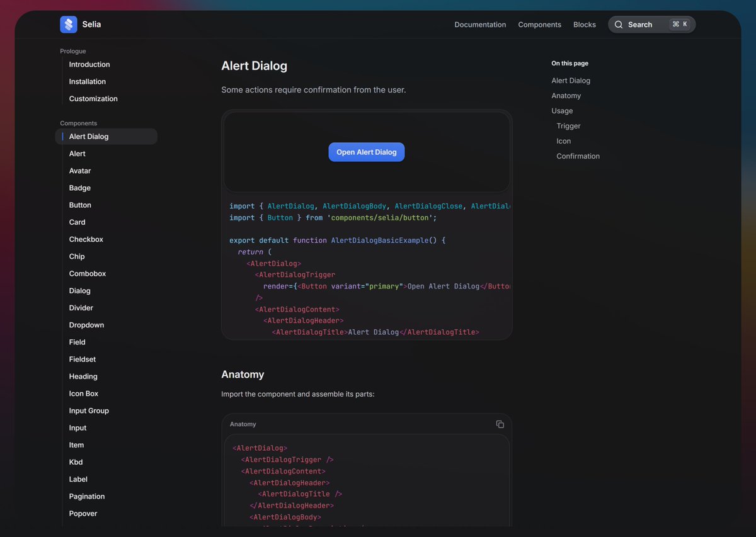Image resolution: width=756 pixels, height=537 pixels.
Task: Click 'Import the component and assemble' text
Action: point(298,394)
